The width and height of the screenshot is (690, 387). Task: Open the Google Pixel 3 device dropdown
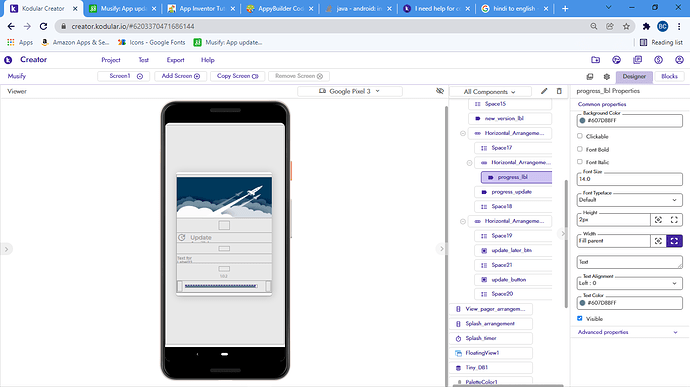pyautogui.click(x=350, y=91)
